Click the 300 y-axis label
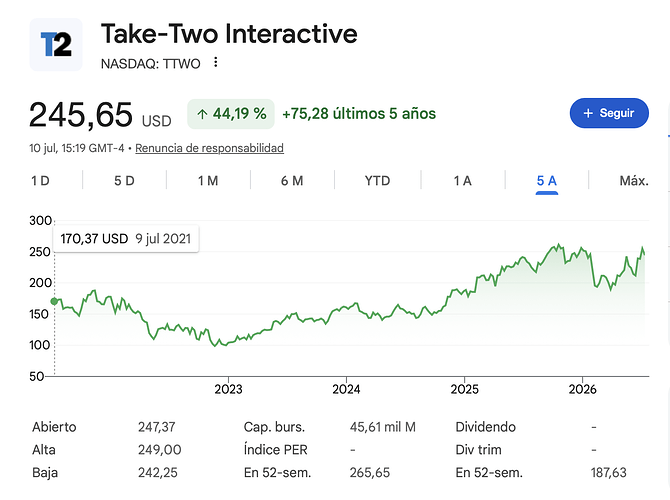Viewport: 670px width, 500px height. [40, 221]
